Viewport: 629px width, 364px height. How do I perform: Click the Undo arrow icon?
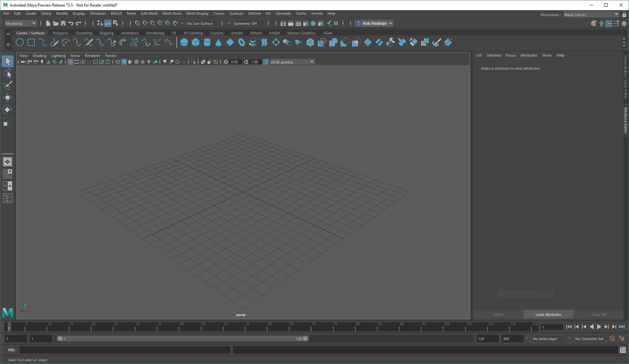(x=70, y=23)
